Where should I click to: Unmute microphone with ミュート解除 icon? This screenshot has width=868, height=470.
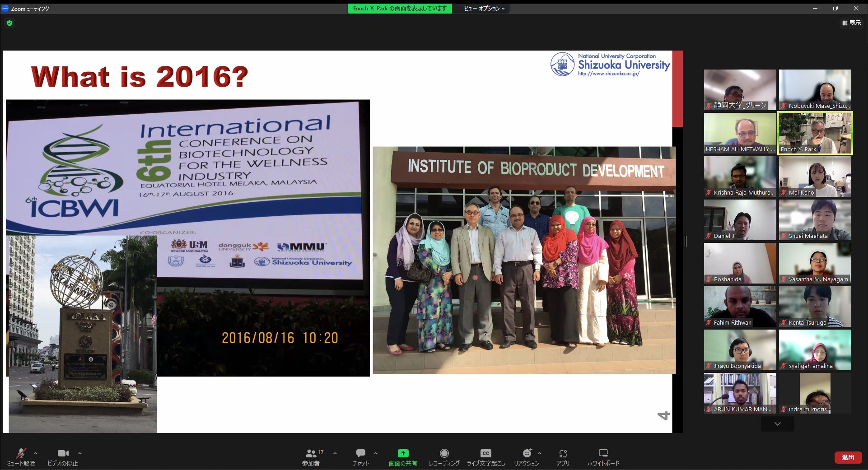click(x=21, y=456)
